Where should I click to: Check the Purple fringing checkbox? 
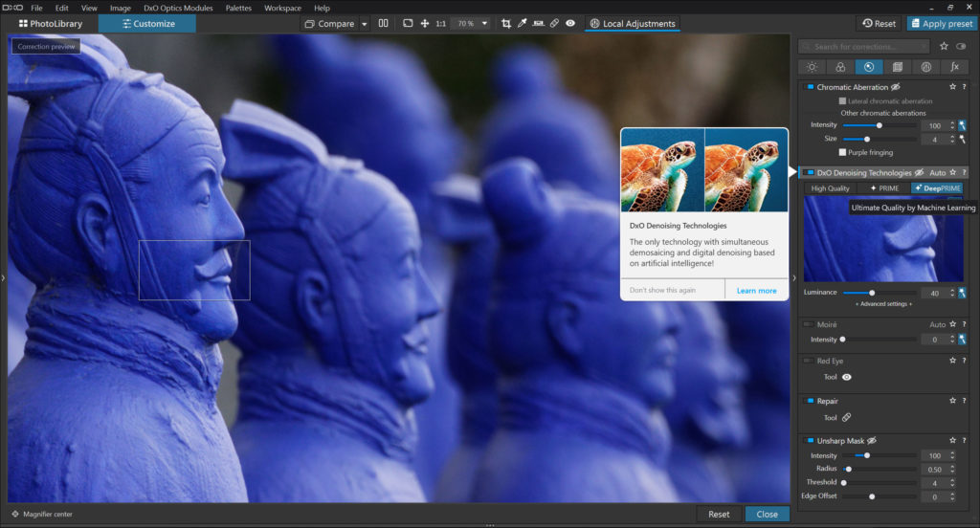point(842,152)
